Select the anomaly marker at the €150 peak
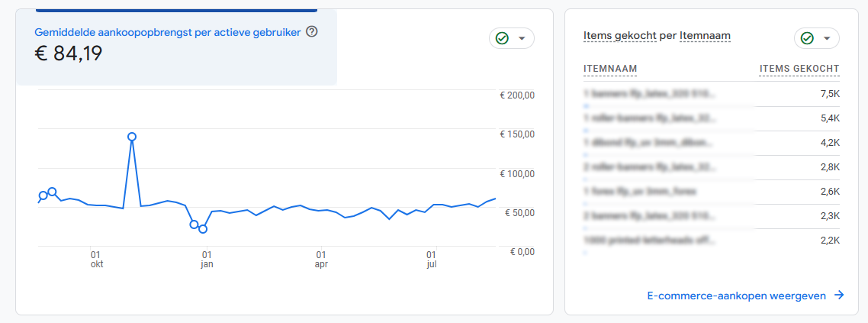The height and width of the screenshot is (323, 868). pyautogui.click(x=132, y=137)
